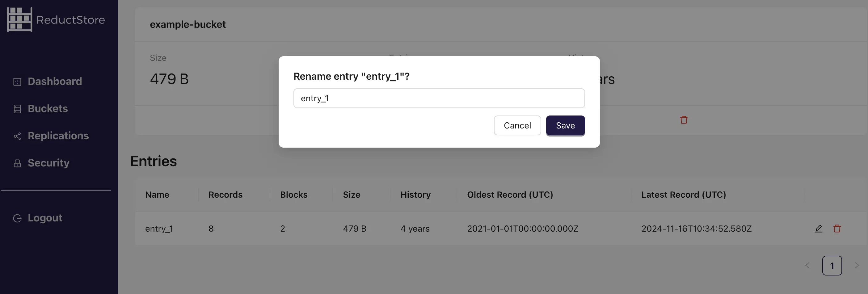Click the red trash icon for entry_1

837,228
